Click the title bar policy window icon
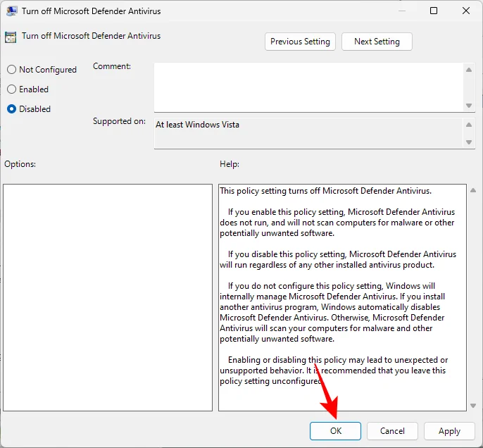 (11, 11)
